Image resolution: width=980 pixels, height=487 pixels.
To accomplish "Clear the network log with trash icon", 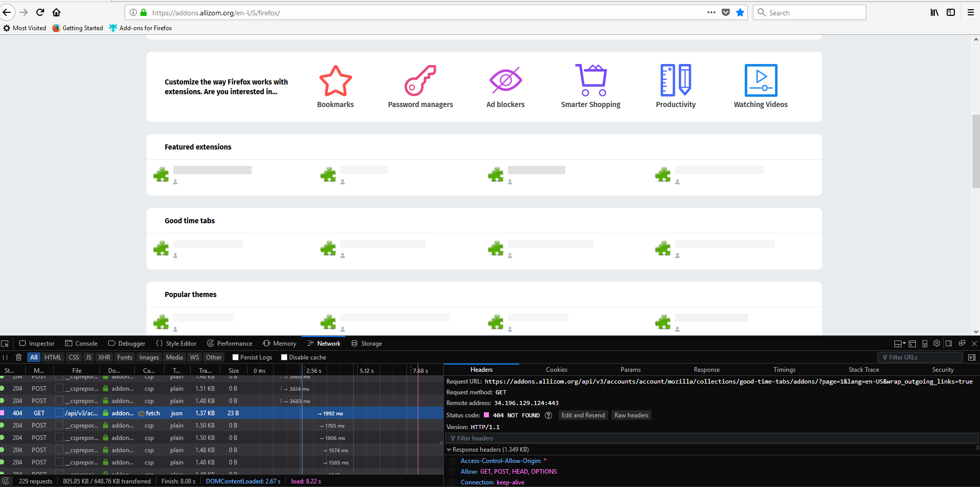I will [19, 357].
